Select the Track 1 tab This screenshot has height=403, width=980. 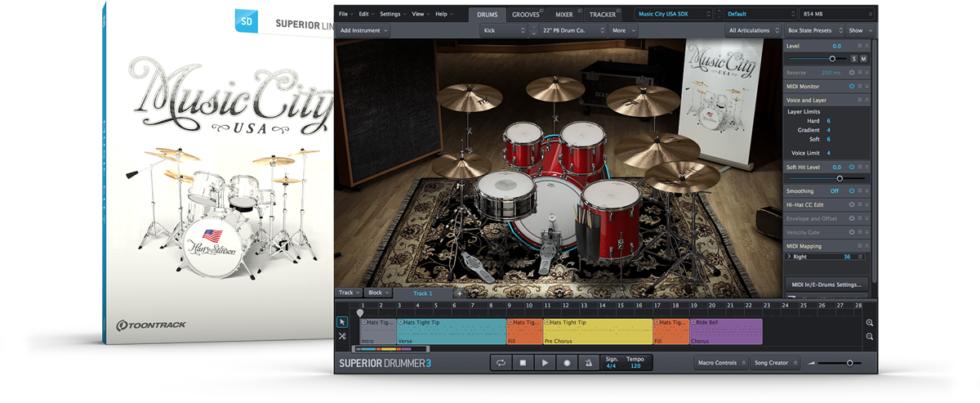click(x=422, y=293)
